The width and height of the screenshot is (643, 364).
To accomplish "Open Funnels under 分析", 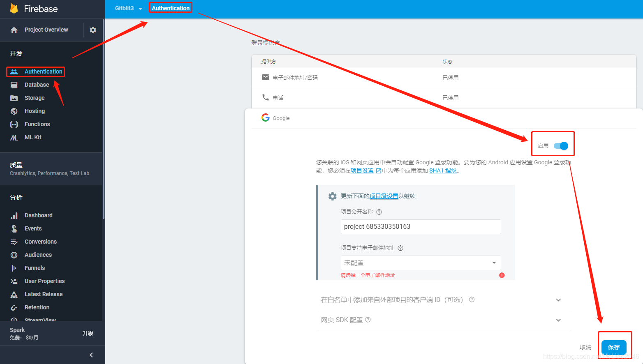I will pyautogui.click(x=35, y=268).
